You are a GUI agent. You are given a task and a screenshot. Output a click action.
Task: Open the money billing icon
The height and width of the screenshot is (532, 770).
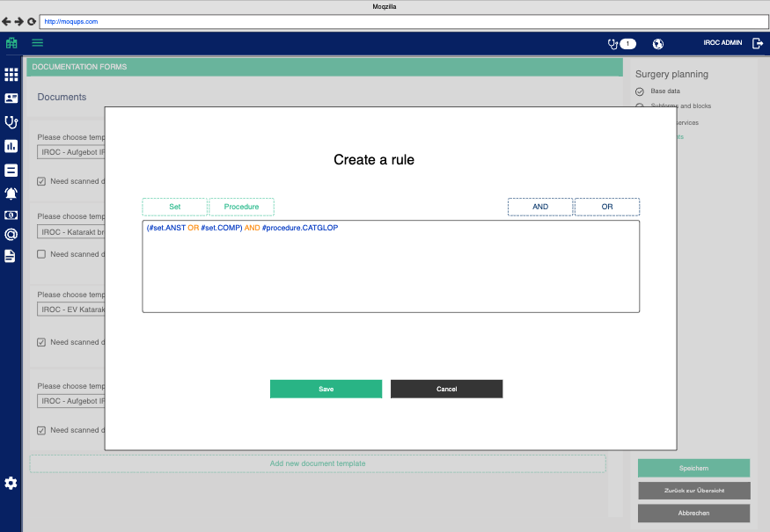click(11, 215)
